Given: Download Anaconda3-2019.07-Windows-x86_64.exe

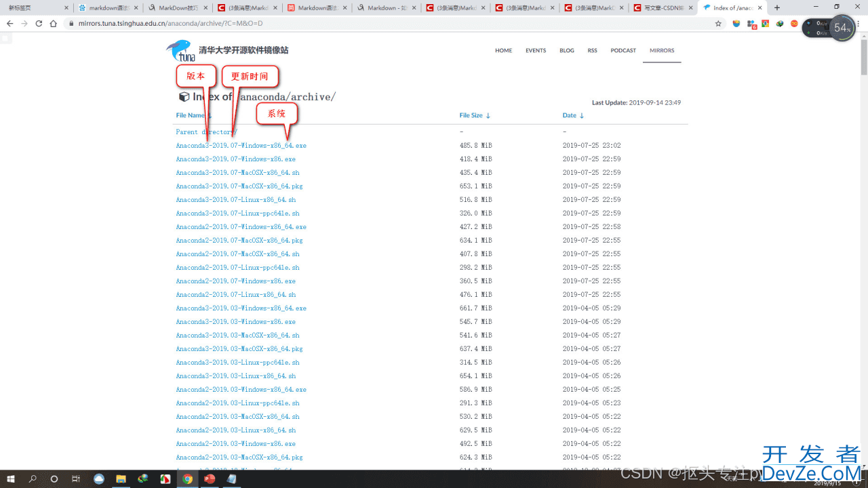Looking at the screenshot, I should tap(241, 146).
